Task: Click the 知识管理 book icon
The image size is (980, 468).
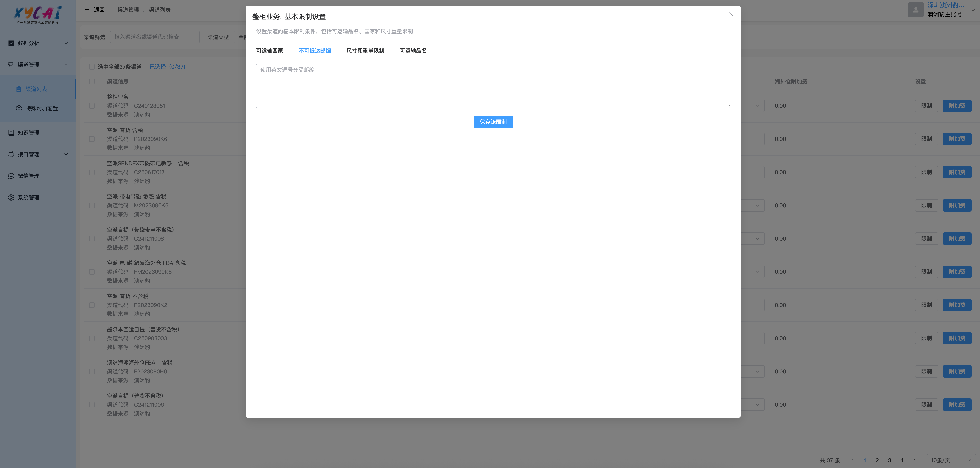Action: pos(11,133)
